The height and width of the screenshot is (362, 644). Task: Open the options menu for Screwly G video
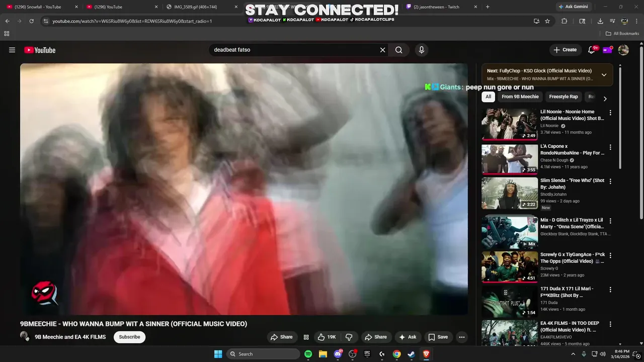click(x=610, y=256)
